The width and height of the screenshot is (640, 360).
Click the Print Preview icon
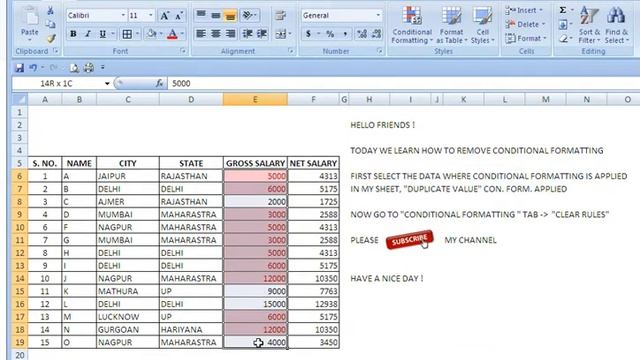click(x=74, y=68)
